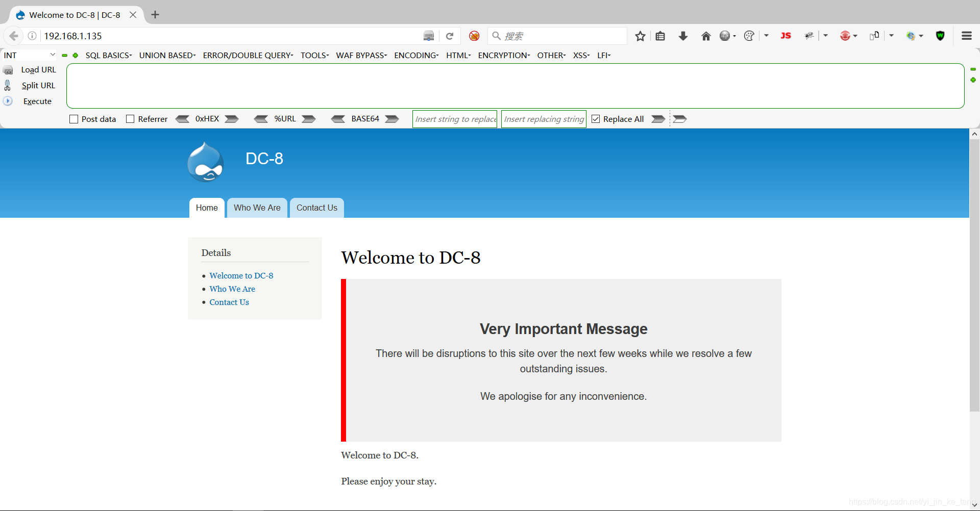Expand the SQL BASICS menu
Screen dimensions: 980x511
tap(109, 55)
